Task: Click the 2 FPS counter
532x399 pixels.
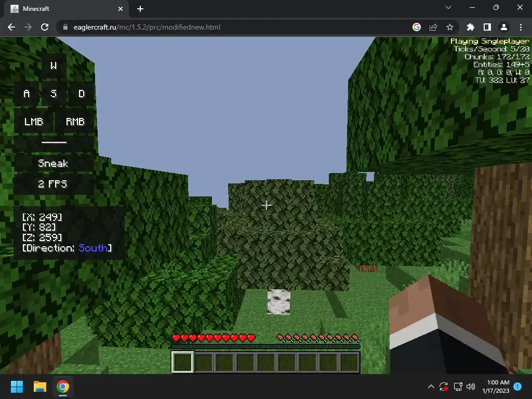Action: point(52,184)
